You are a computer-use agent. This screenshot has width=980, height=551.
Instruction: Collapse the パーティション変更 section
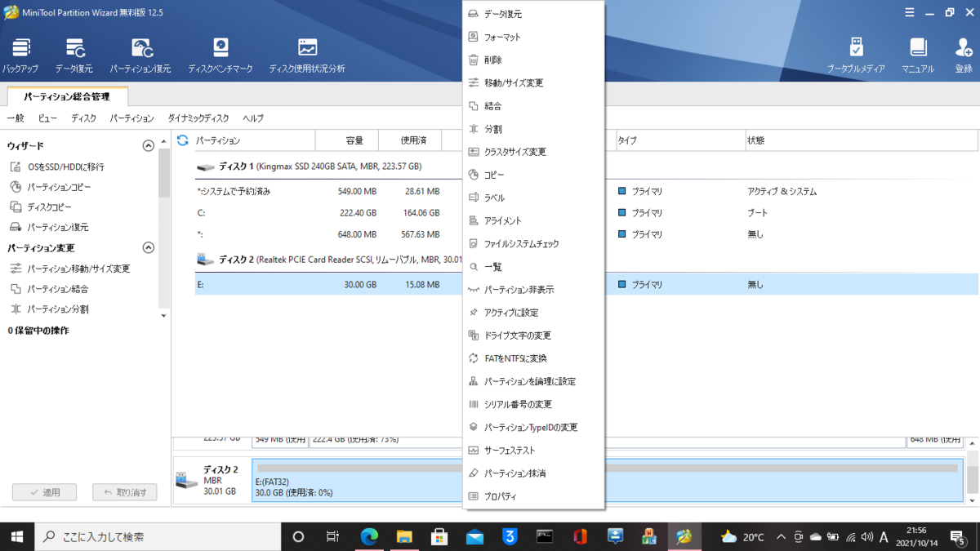(148, 247)
